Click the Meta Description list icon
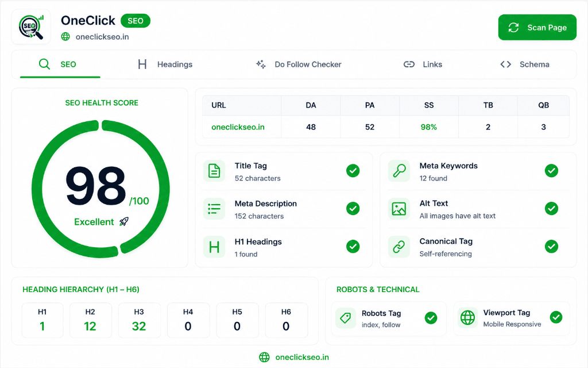Image resolution: width=588 pixels, height=368 pixels. pyautogui.click(x=214, y=209)
